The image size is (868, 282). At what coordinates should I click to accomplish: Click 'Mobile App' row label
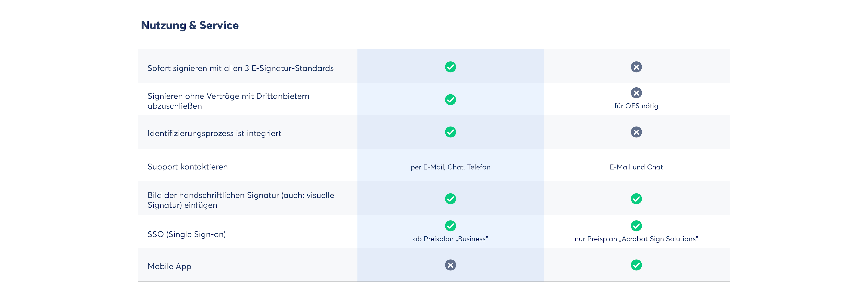[x=170, y=266]
